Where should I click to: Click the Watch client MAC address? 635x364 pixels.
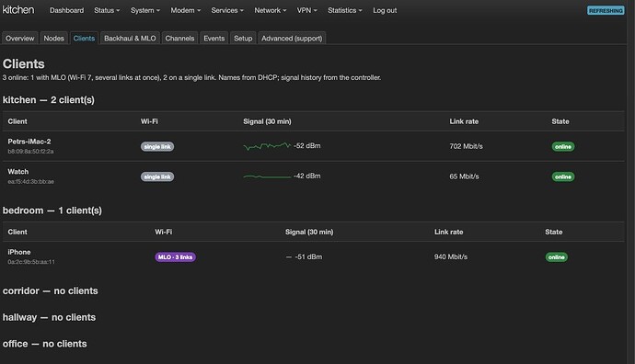point(30,182)
